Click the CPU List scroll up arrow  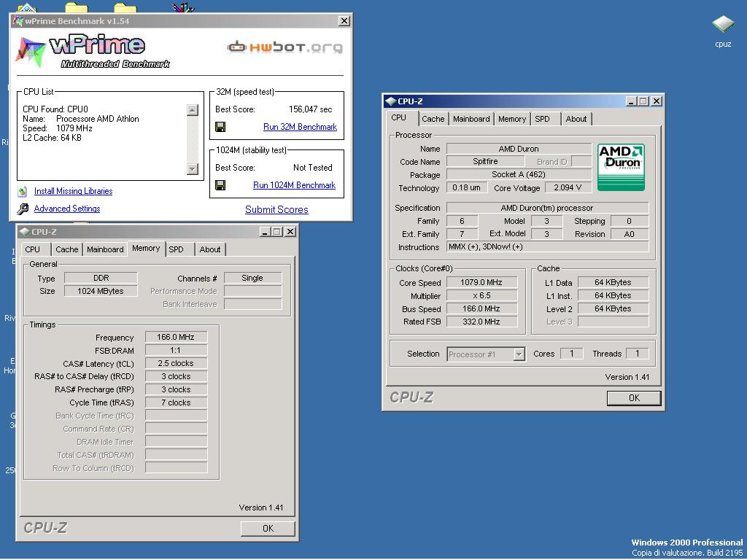point(193,110)
